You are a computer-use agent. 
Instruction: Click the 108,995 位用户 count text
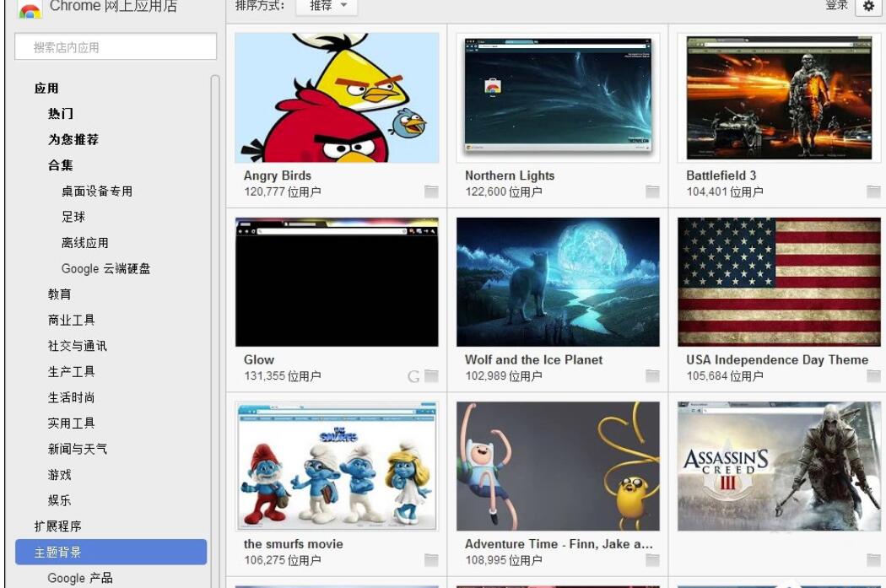click(x=504, y=560)
